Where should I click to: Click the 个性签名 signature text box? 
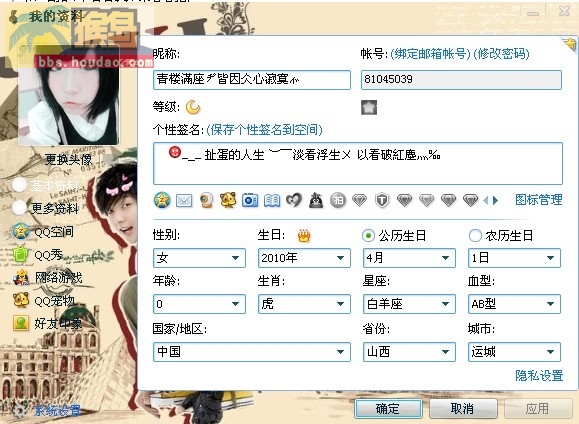point(358,163)
